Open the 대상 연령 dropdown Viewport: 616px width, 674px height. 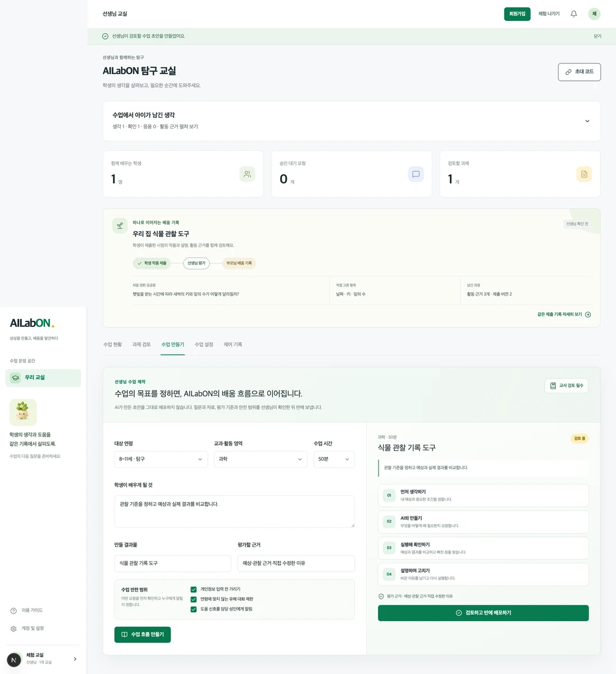[x=161, y=459]
